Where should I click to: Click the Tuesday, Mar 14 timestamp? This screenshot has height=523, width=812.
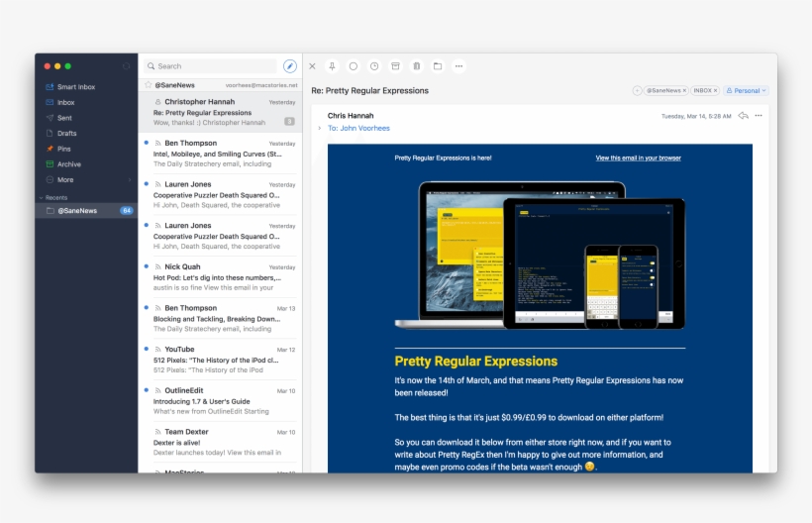point(696,116)
